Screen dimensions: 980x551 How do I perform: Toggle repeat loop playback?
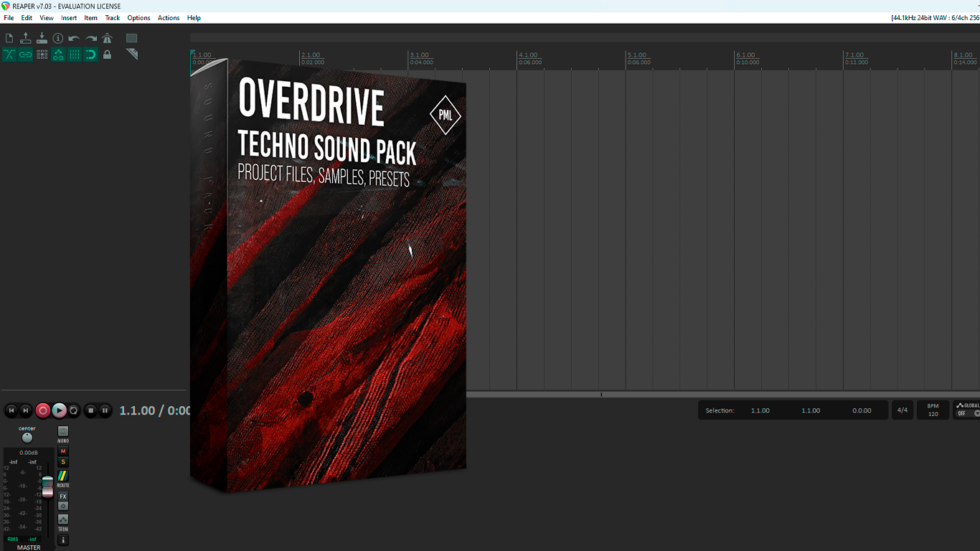(x=74, y=410)
